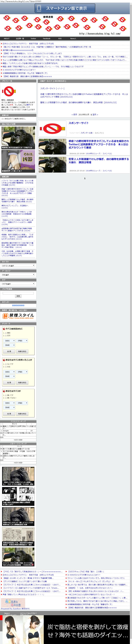Go to the Twitter nav menu item
This screenshot has height=644, width=132.
pos(33,38)
